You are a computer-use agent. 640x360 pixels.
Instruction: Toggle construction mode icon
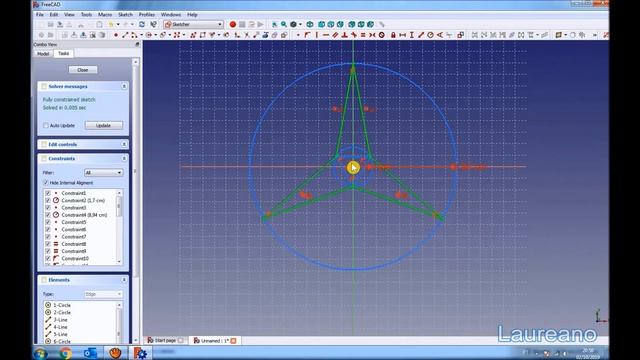[x=284, y=35]
